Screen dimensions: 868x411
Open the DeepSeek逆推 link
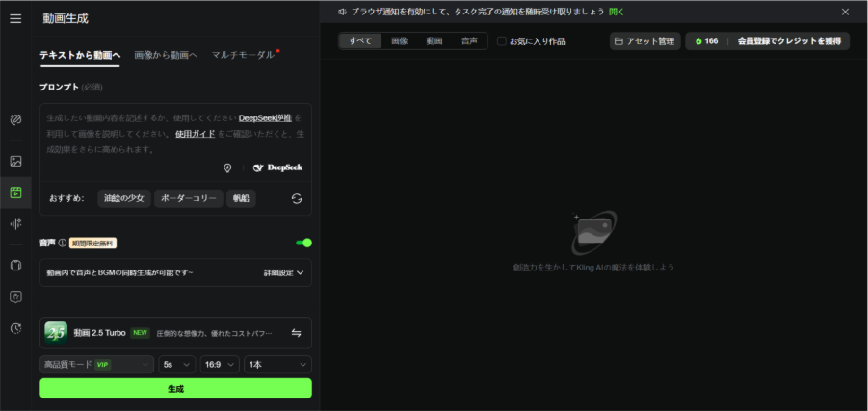coord(265,118)
